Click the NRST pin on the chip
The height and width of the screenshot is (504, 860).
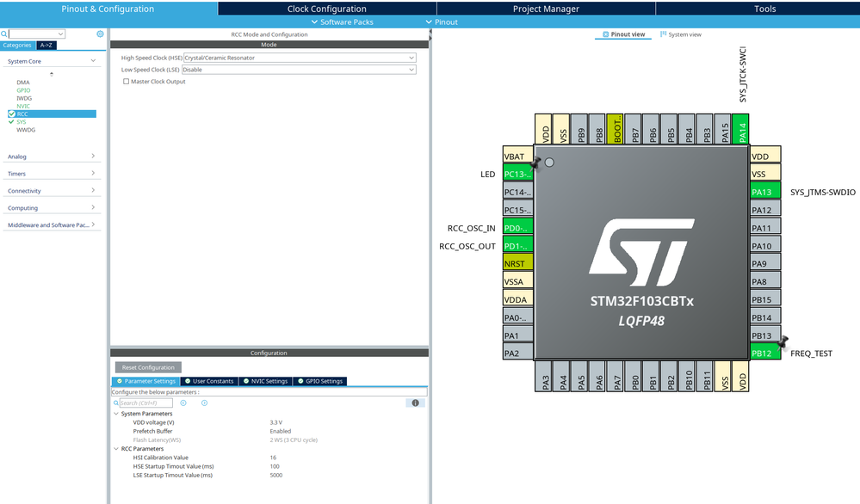click(x=518, y=263)
